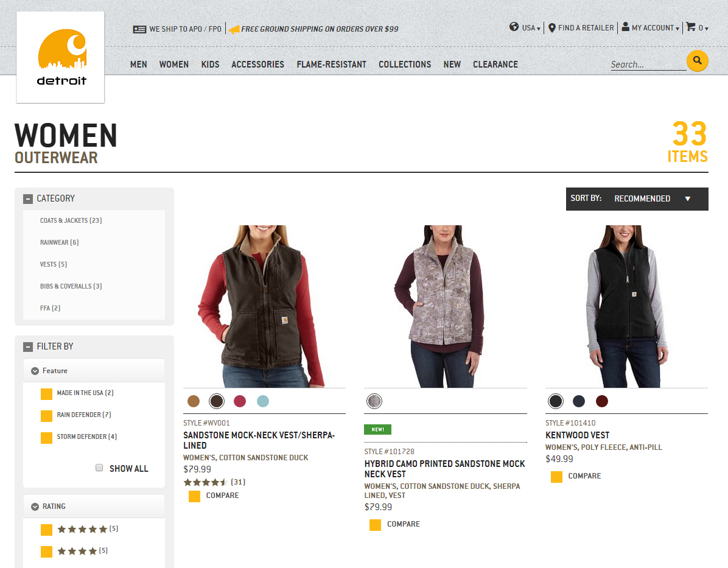Click the APO/FPO flag icon

click(x=139, y=29)
